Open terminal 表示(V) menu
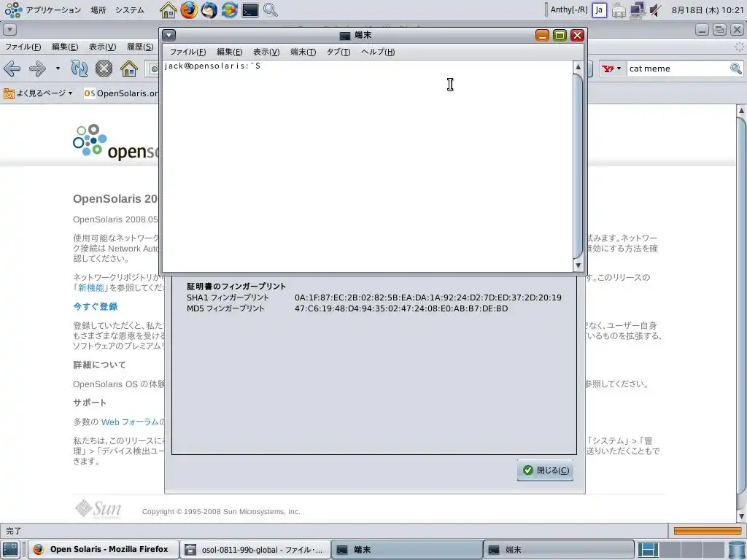This screenshot has height=560, width=747. (266, 52)
